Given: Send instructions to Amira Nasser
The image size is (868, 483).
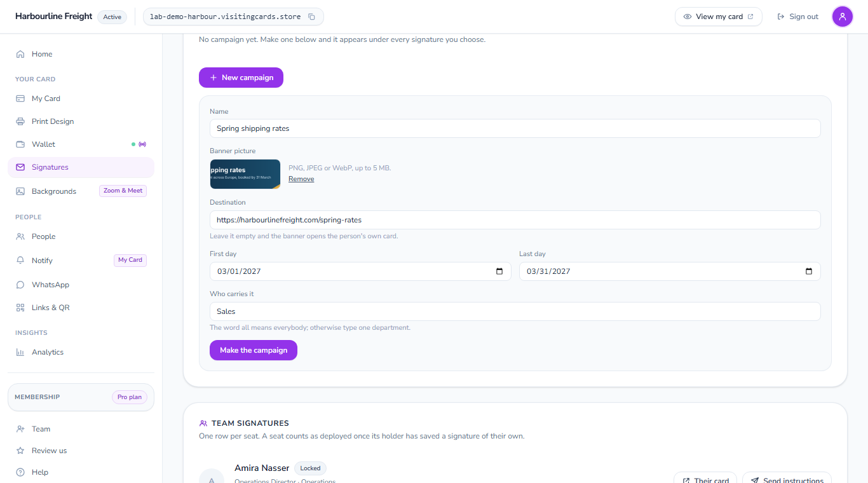Looking at the screenshot, I should pos(787,480).
